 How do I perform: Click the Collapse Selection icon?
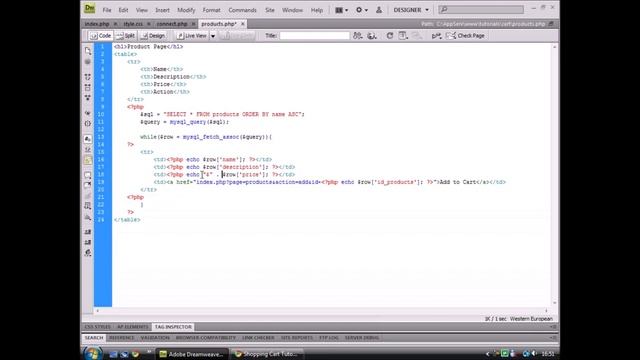(88, 87)
